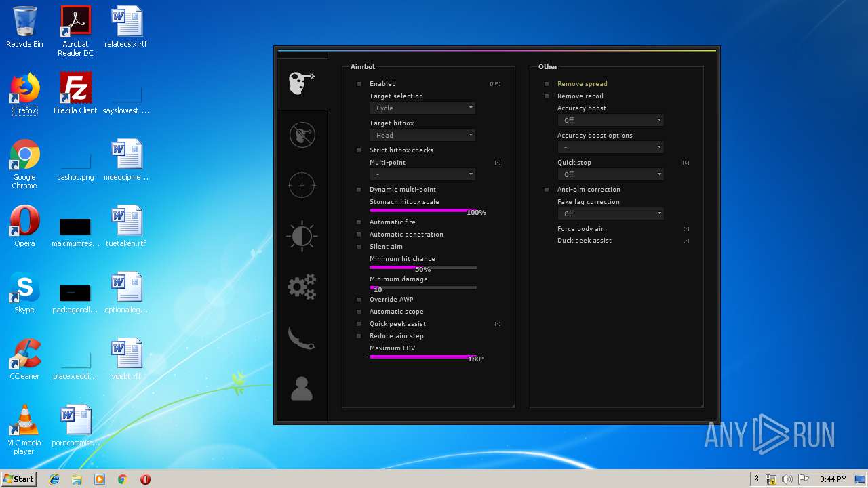Open the crosshair circle tab in sidebar
Viewport: 868px width, 488px height.
(302, 185)
